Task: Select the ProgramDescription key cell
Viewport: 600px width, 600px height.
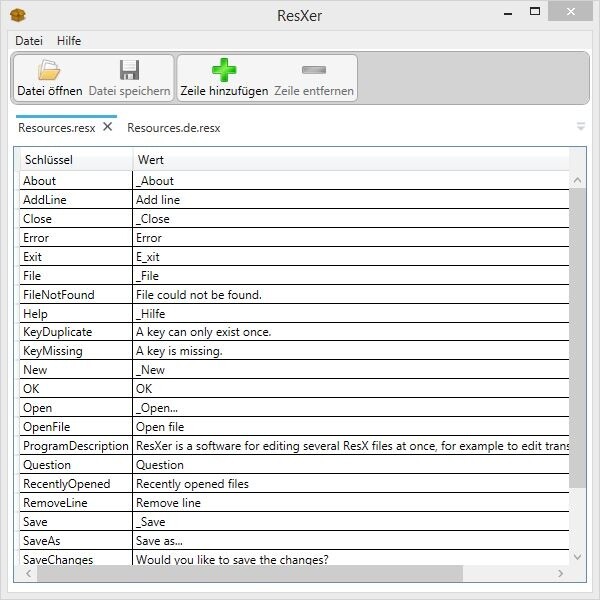Action: click(76, 445)
